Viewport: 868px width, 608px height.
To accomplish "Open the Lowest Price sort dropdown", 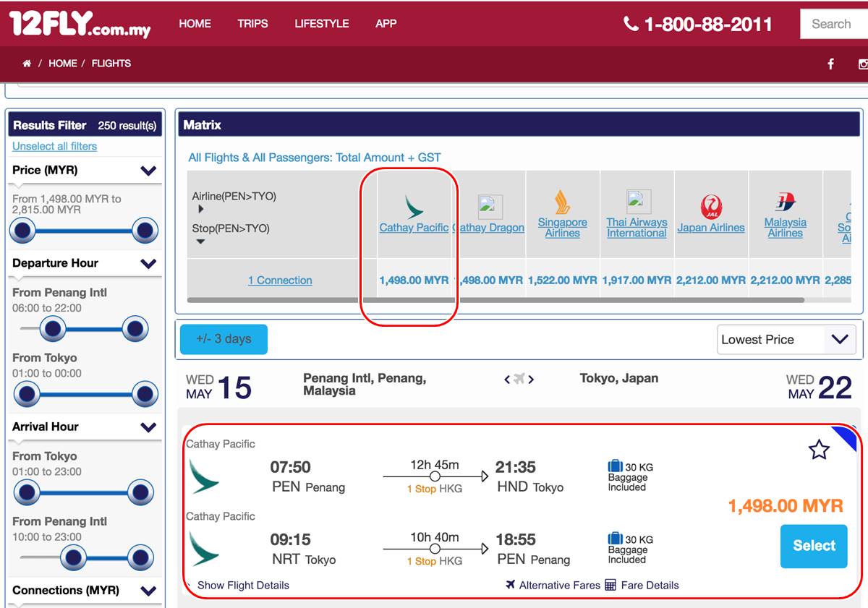I will pyautogui.click(x=786, y=340).
